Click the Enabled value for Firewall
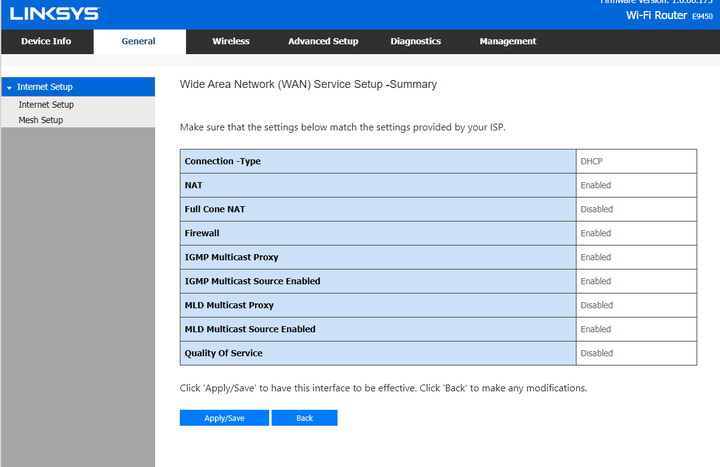This screenshot has height=467, width=720. pos(596,233)
